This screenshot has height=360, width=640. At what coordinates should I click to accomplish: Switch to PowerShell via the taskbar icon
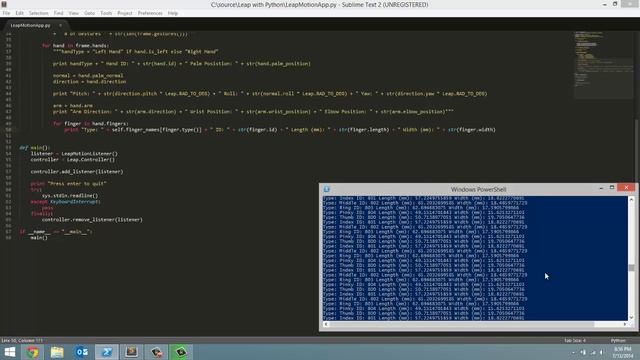(107, 352)
